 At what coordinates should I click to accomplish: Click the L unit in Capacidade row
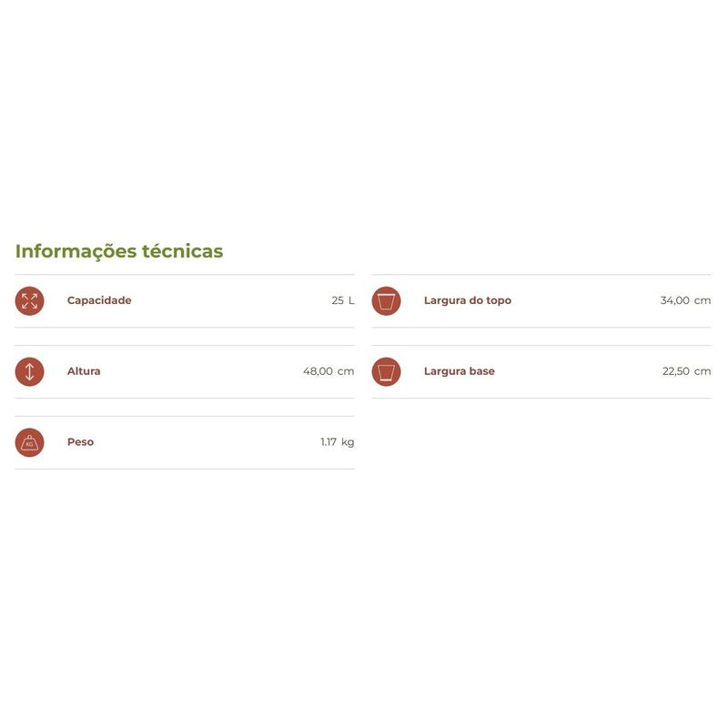pos(351,300)
